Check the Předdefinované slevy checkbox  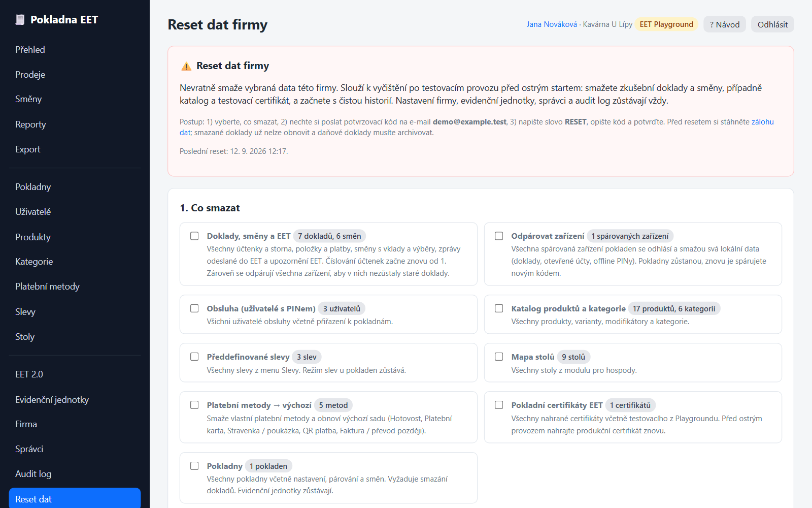pyautogui.click(x=194, y=357)
